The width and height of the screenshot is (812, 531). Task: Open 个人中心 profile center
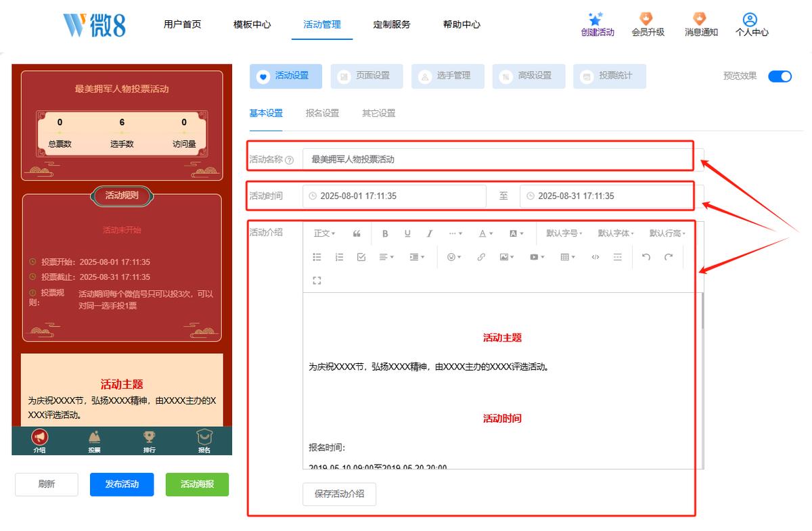pos(752,25)
